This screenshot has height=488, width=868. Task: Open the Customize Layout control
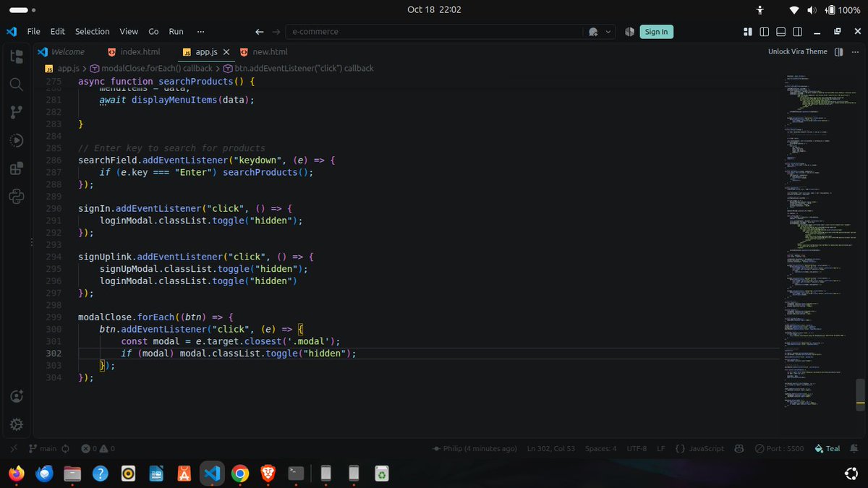[x=748, y=32]
